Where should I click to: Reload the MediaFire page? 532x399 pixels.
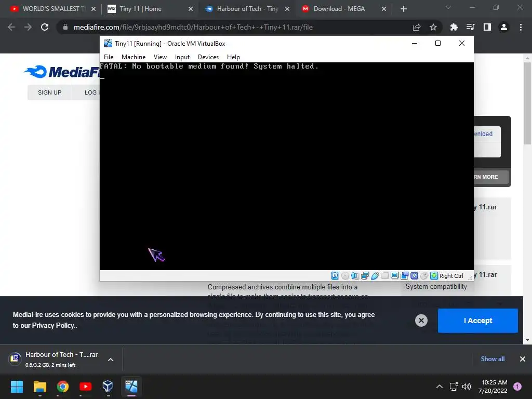[x=45, y=27]
